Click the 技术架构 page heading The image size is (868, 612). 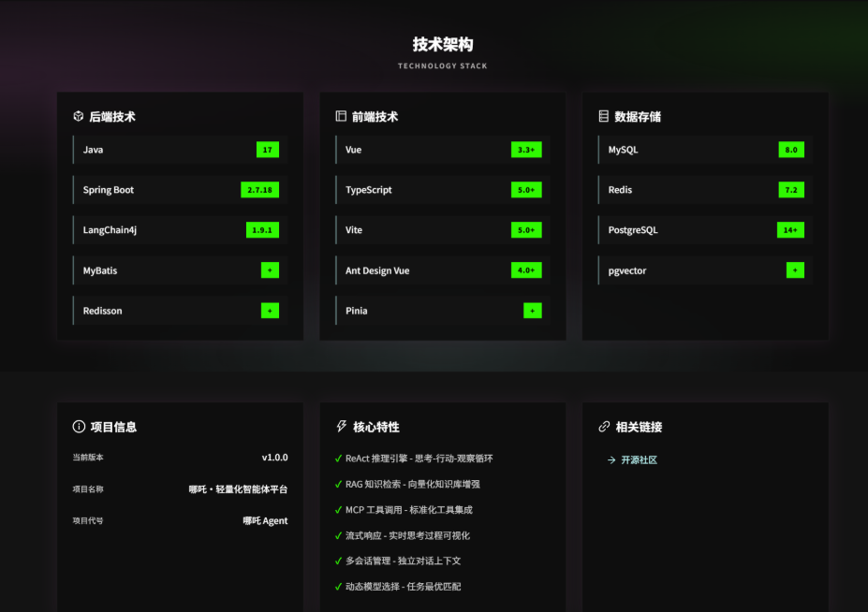pyautogui.click(x=442, y=44)
